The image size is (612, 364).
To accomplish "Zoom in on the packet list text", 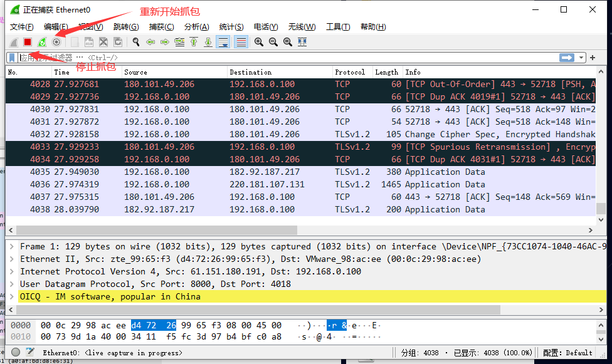I will coord(259,42).
